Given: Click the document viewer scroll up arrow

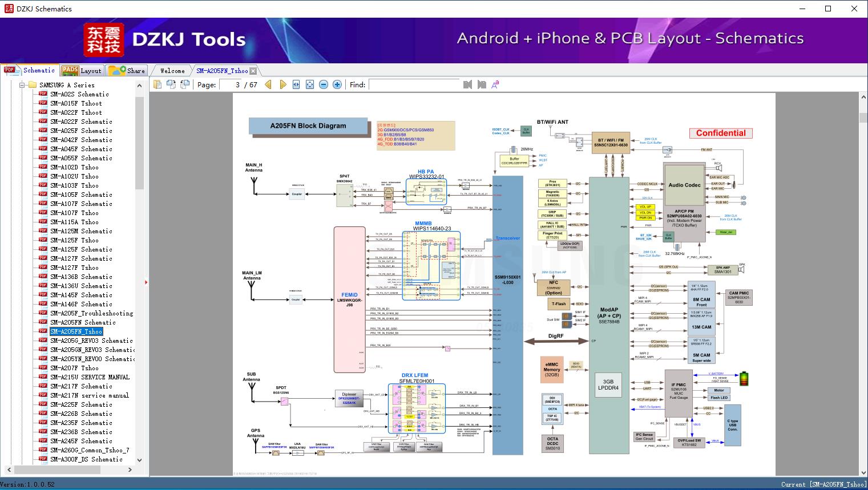Looking at the screenshot, I should coord(863,98).
